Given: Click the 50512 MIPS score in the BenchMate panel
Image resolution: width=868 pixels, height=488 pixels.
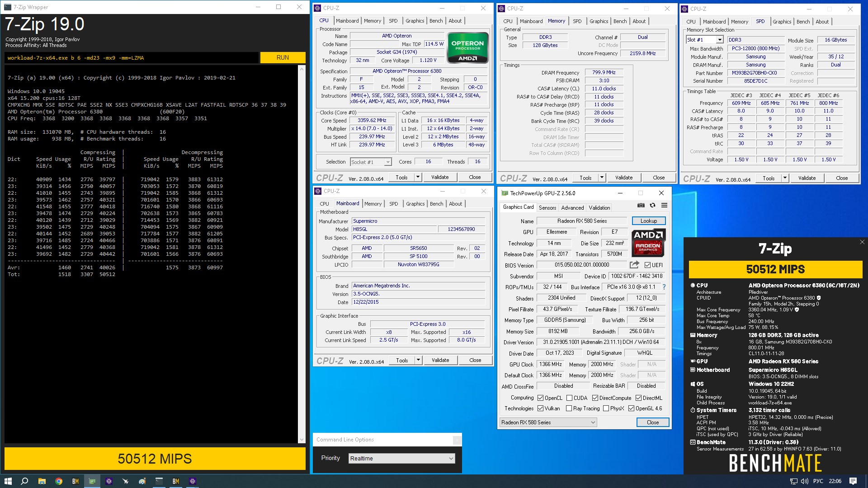Looking at the screenshot, I should point(775,269).
